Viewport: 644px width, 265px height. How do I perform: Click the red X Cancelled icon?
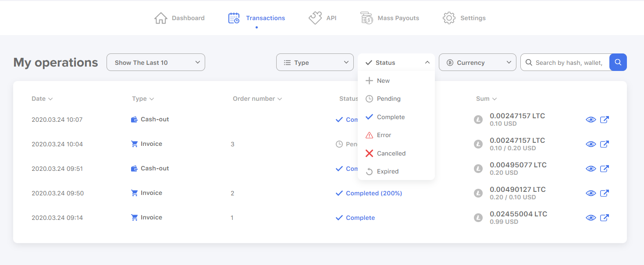[x=369, y=153]
